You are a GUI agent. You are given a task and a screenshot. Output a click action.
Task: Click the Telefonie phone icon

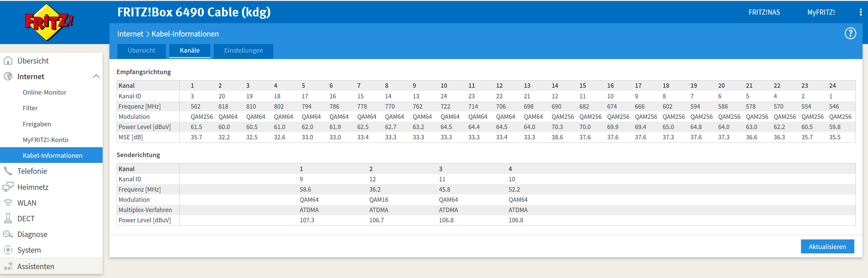[8, 171]
